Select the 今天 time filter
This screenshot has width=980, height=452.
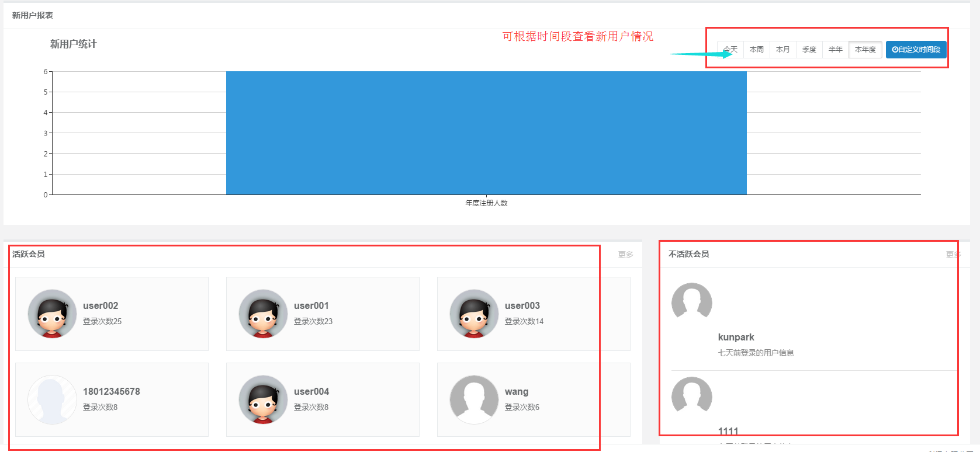click(x=730, y=50)
